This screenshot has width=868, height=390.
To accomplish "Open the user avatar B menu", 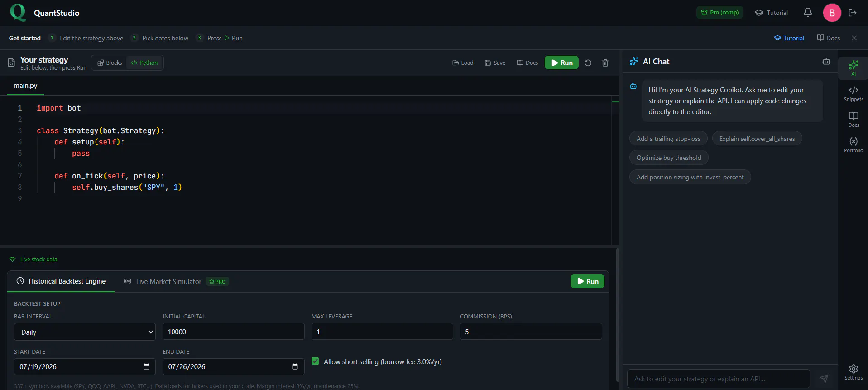I will coord(832,13).
